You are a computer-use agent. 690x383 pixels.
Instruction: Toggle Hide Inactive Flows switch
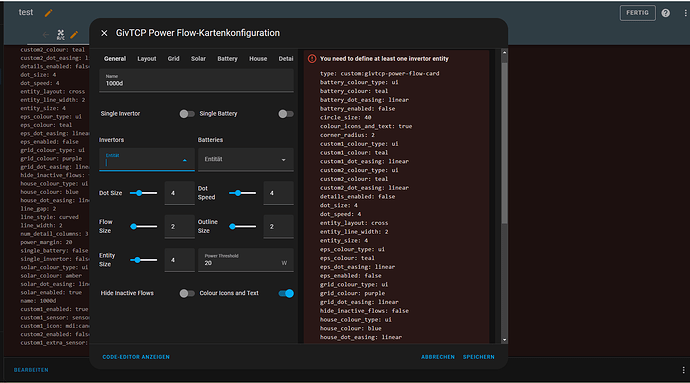click(187, 294)
